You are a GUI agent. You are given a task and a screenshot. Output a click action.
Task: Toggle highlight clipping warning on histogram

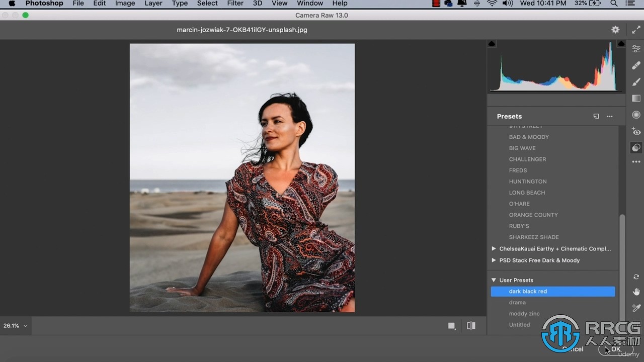[x=621, y=44]
